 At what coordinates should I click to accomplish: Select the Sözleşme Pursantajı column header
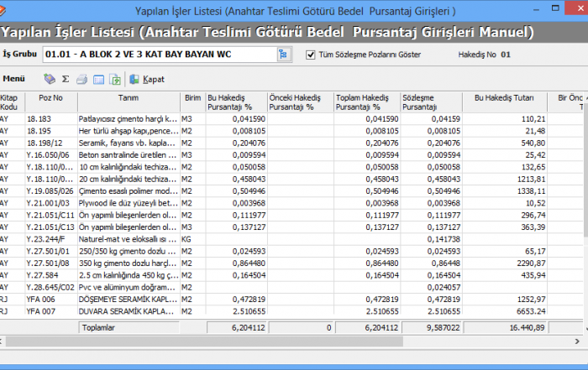(x=430, y=102)
